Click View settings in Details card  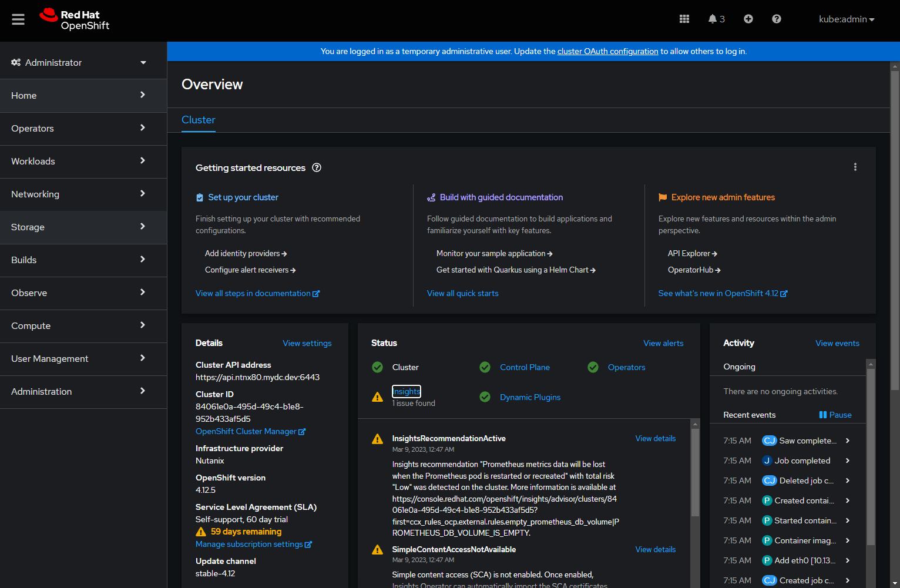(307, 344)
